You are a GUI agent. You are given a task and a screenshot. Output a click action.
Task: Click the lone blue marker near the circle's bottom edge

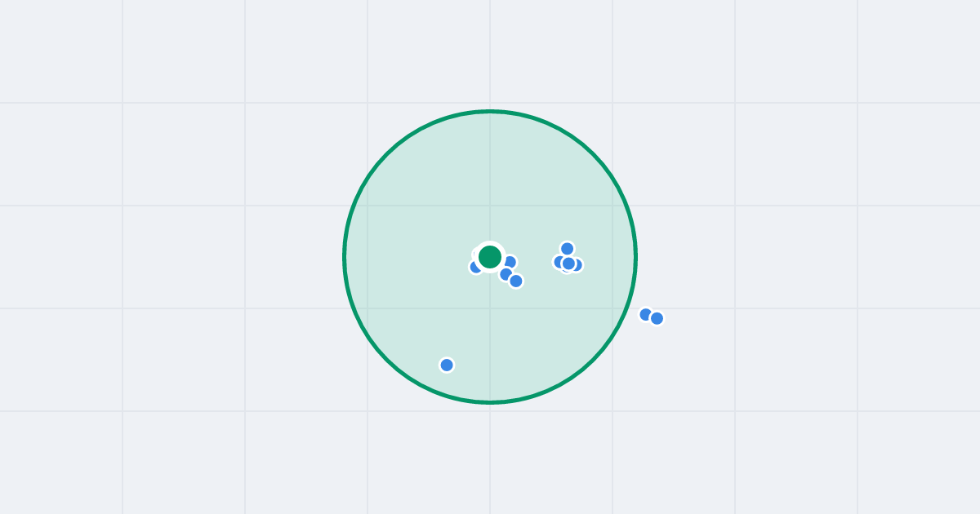pyautogui.click(x=447, y=365)
